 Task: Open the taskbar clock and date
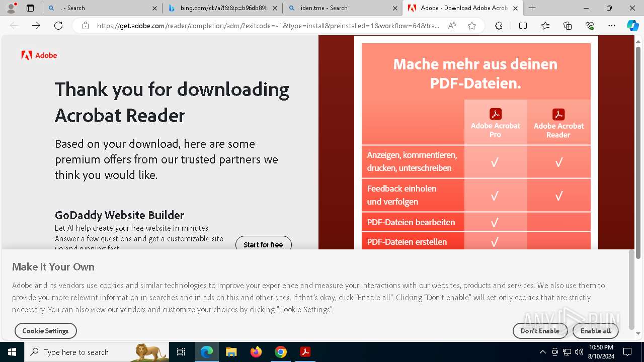point(601,352)
